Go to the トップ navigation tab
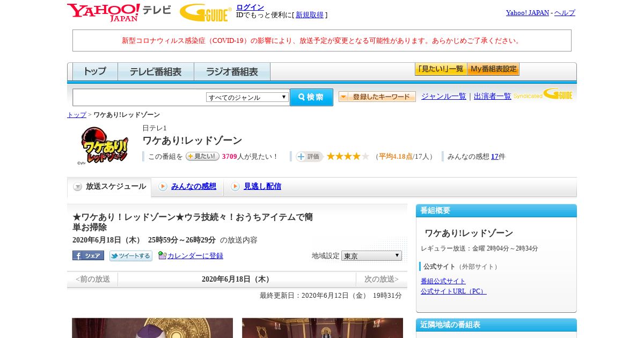 (95, 71)
